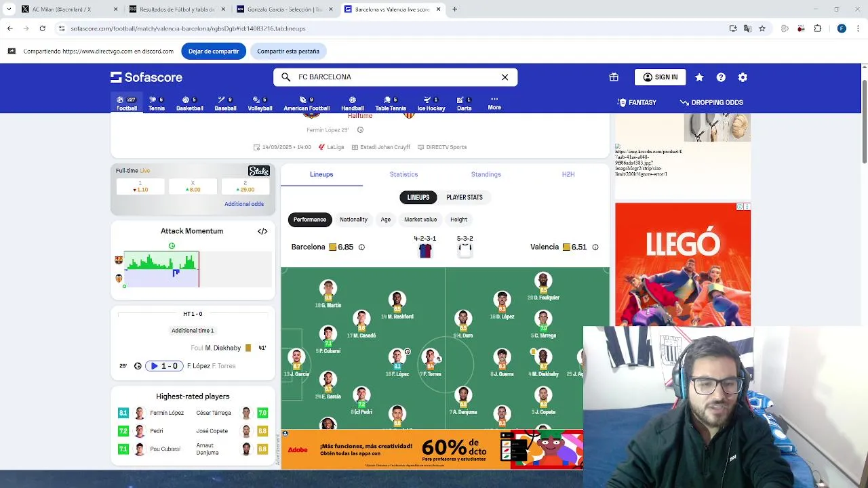Open the FANTASY link
The image size is (868, 488).
click(x=637, y=102)
